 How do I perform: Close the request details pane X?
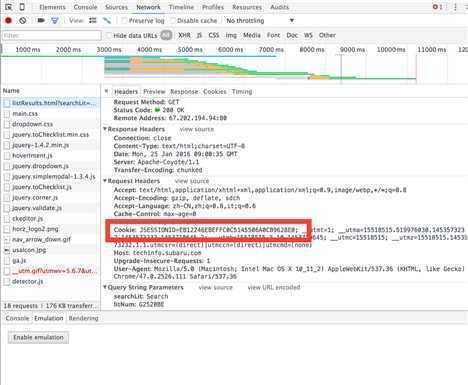(x=106, y=91)
